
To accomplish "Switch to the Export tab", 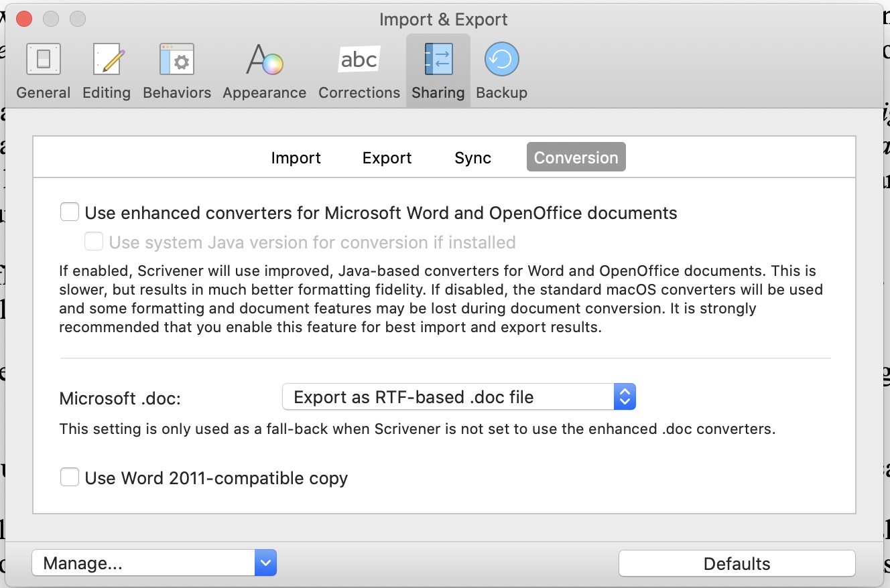I will (x=387, y=157).
